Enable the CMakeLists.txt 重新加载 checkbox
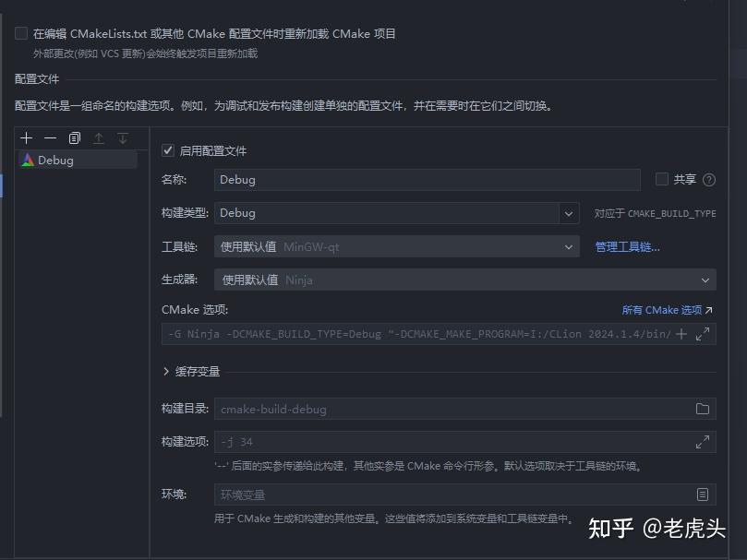This screenshot has width=747, height=560. [21, 31]
